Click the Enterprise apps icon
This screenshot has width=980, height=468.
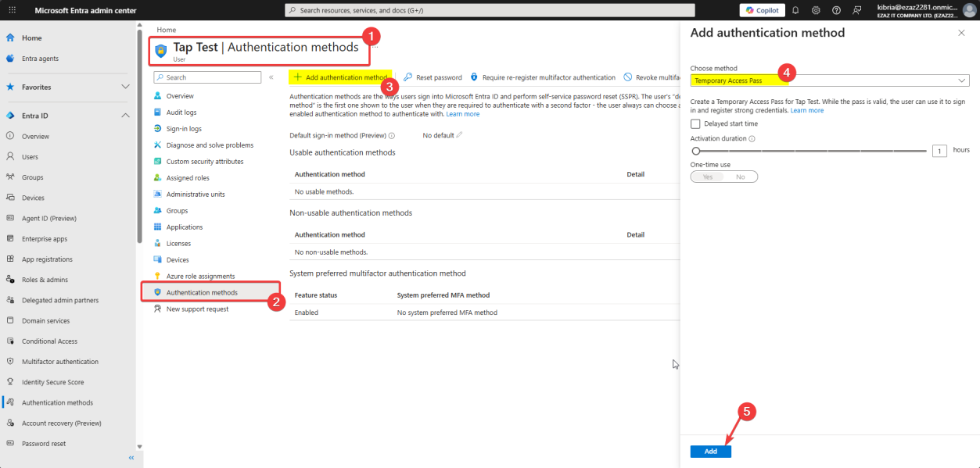click(x=10, y=238)
